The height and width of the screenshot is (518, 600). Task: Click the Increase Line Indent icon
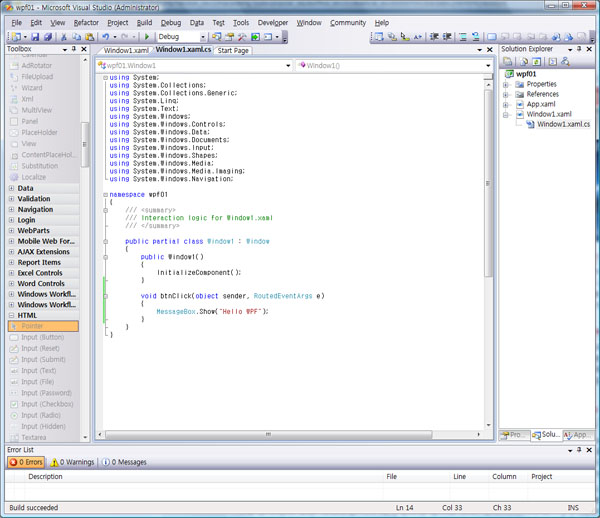click(x=447, y=37)
